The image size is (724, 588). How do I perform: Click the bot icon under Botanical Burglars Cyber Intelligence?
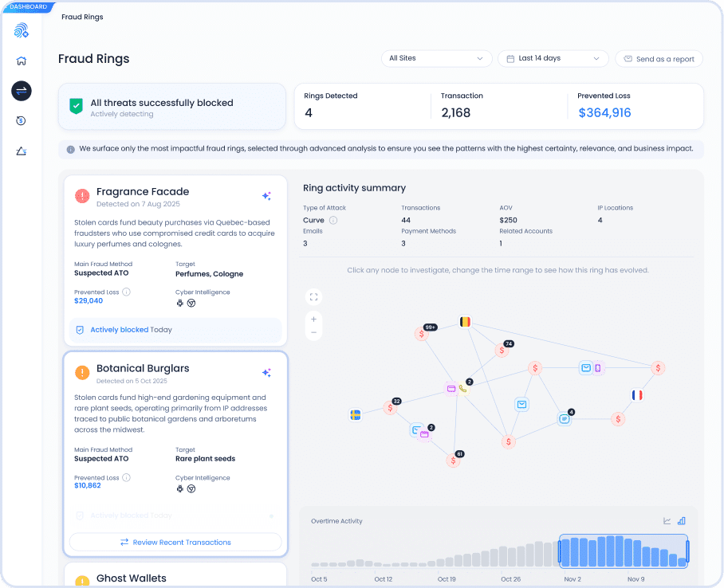180,488
